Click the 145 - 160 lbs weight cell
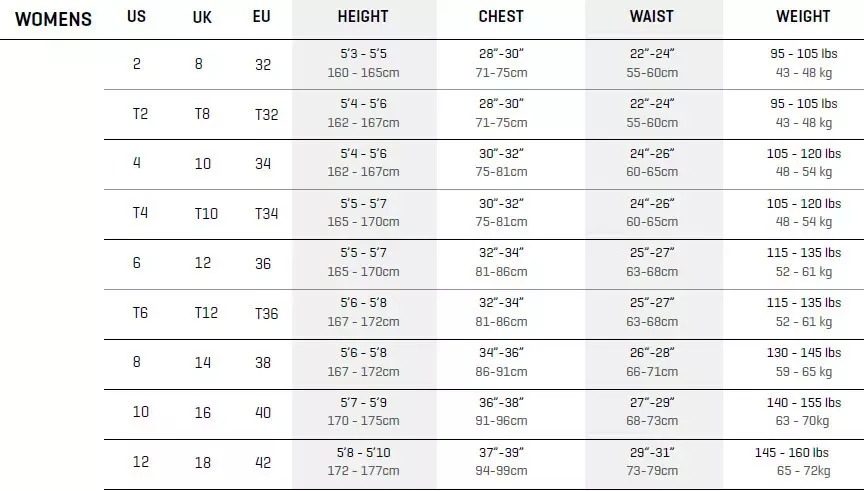The image size is (864, 491). pos(791,453)
